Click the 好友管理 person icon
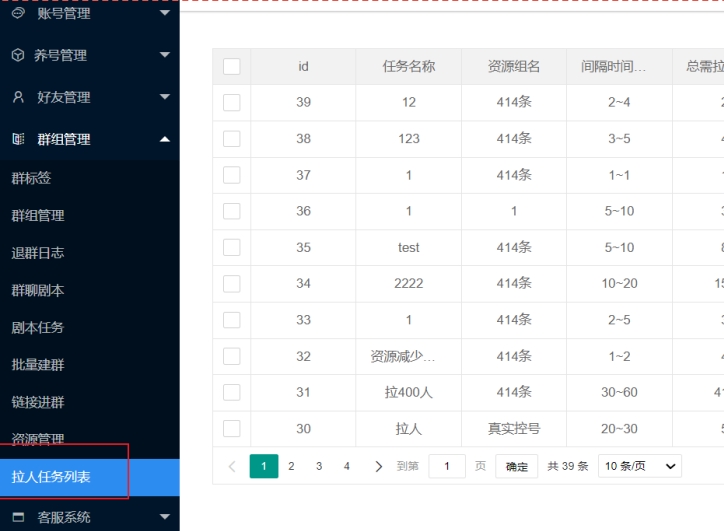Image resolution: width=724 pixels, height=531 pixels. click(x=18, y=97)
